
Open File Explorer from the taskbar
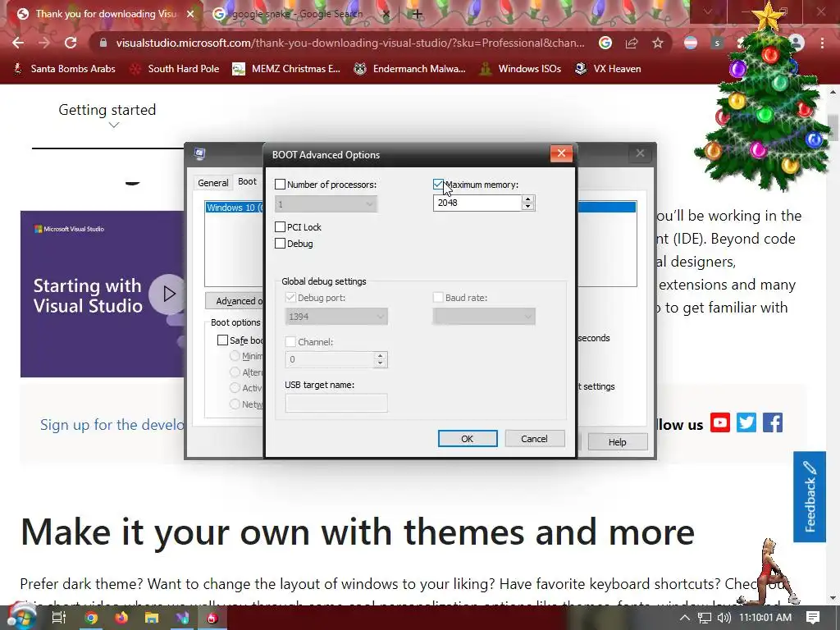tap(152, 619)
